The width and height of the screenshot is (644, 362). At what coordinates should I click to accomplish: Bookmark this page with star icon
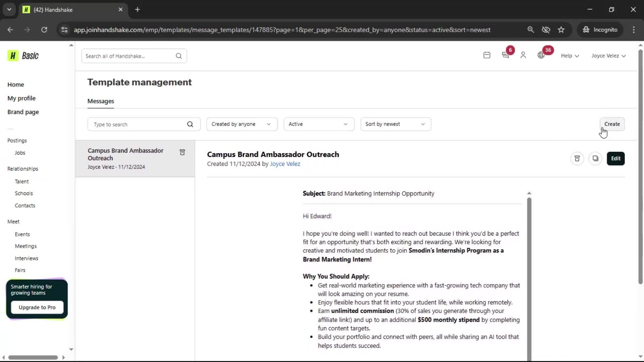(x=561, y=30)
